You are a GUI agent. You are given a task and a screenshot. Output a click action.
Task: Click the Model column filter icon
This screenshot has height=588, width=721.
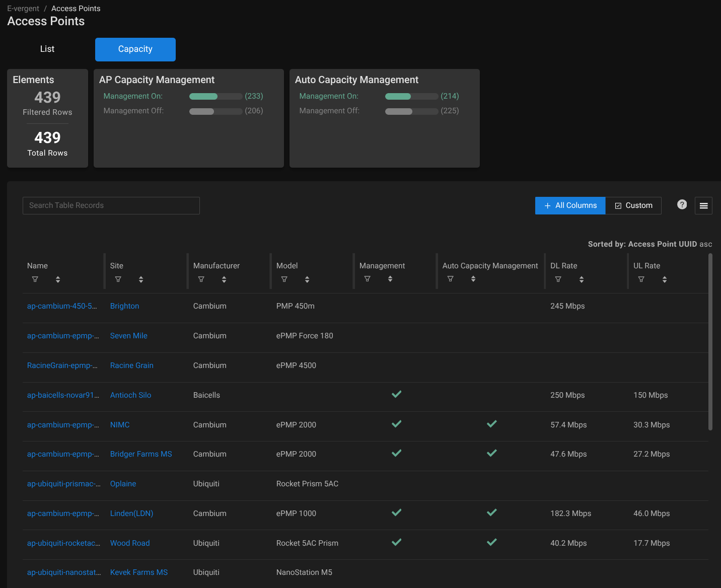284,279
